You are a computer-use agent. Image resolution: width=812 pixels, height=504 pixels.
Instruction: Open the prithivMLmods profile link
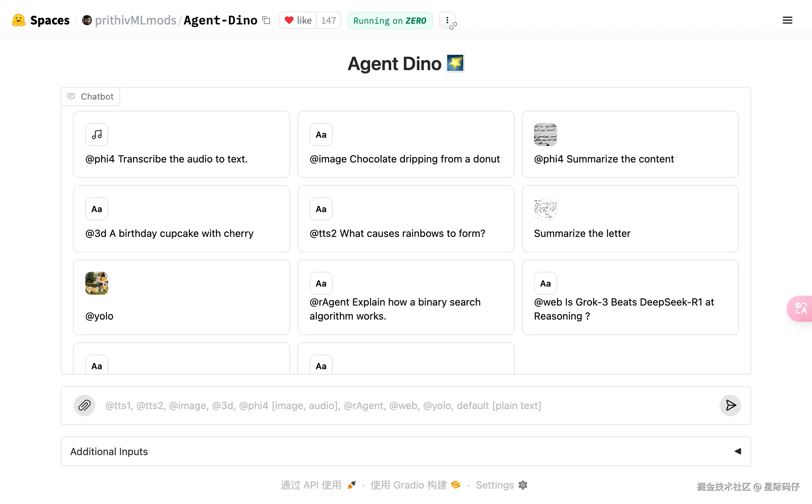click(x=135, y=20)
